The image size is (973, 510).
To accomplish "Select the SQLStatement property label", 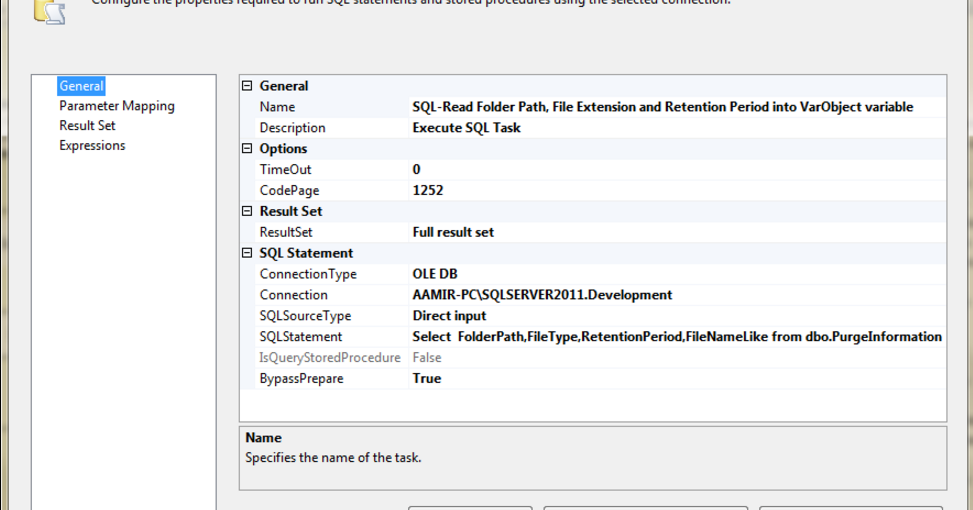I will [x=301, y=336].
